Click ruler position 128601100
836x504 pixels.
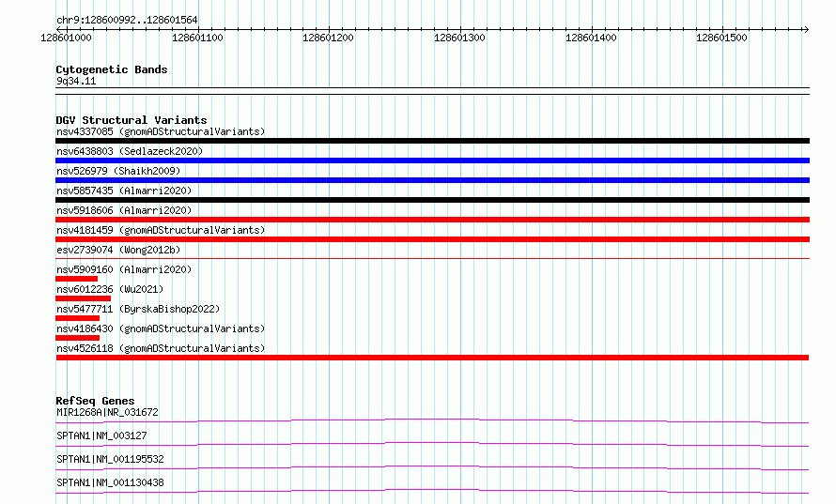(x=197, y=38)
